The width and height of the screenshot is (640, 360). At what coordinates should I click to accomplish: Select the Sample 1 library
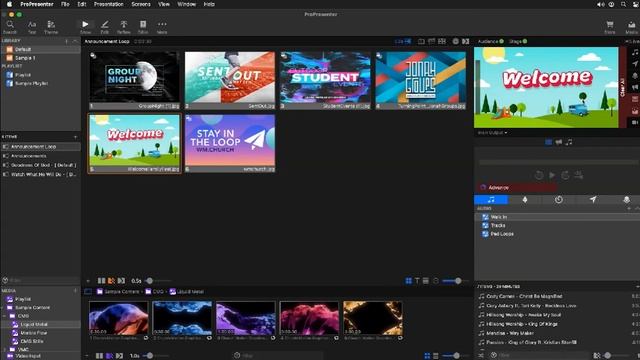[40, 58]
